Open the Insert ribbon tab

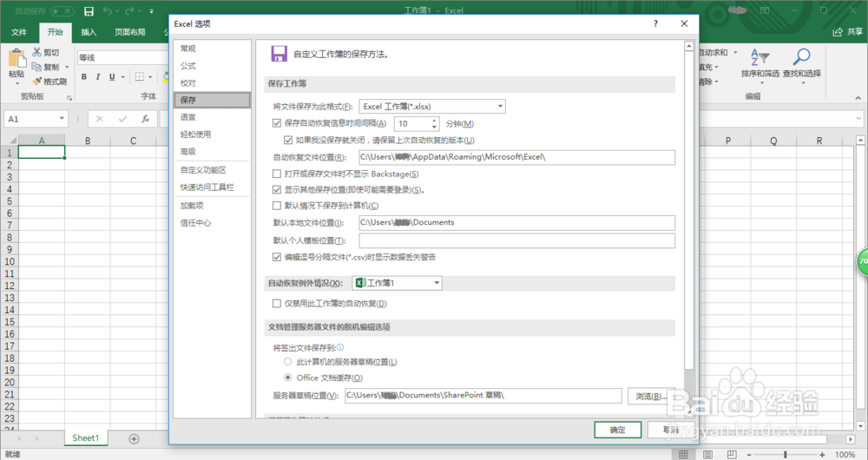89,32
